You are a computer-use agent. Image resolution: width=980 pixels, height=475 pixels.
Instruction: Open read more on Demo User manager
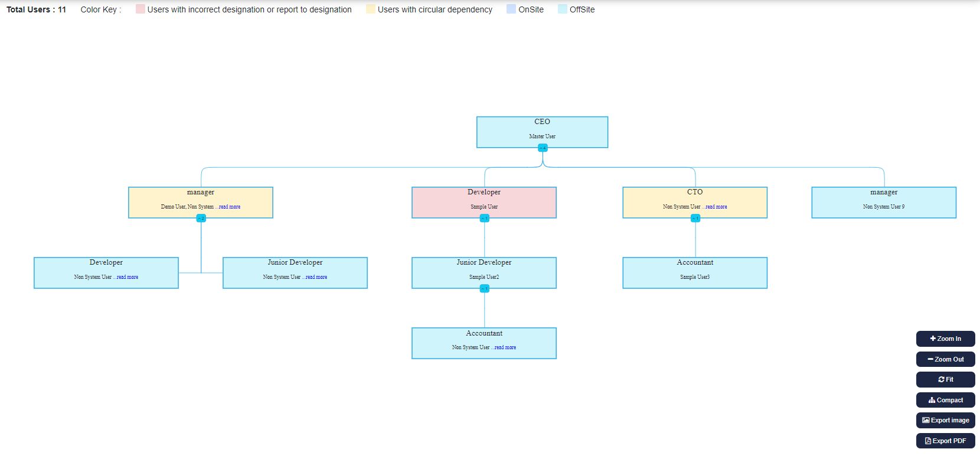pos(230,207)
